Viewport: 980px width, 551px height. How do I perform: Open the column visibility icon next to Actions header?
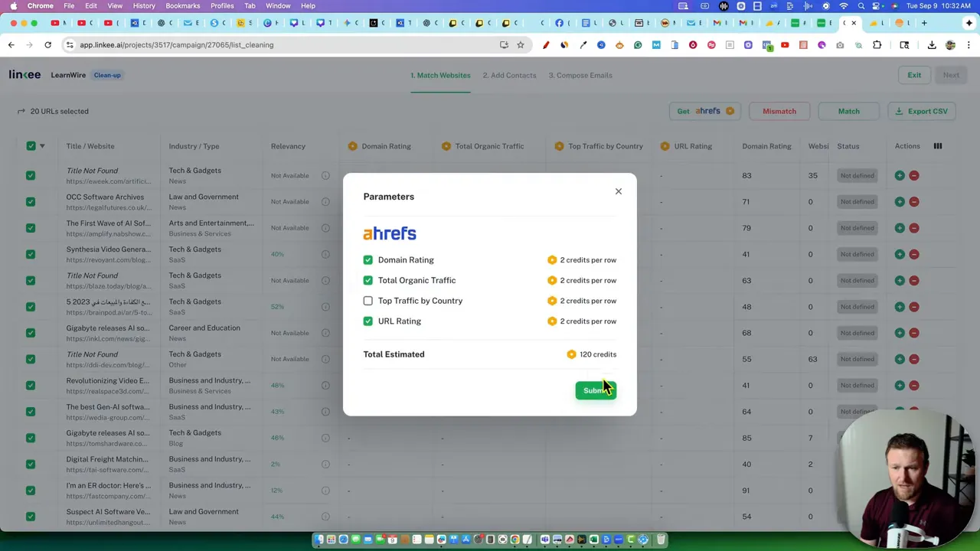tap(937, 146)
